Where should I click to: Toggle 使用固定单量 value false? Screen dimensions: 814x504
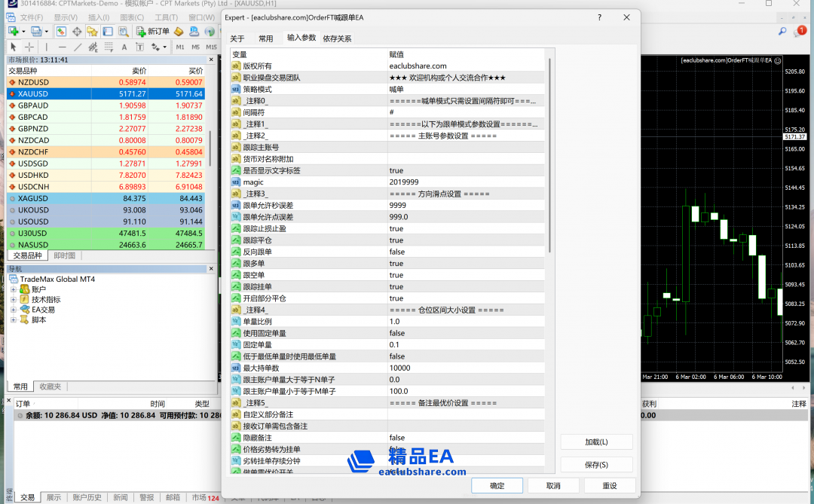coord(464,333)
